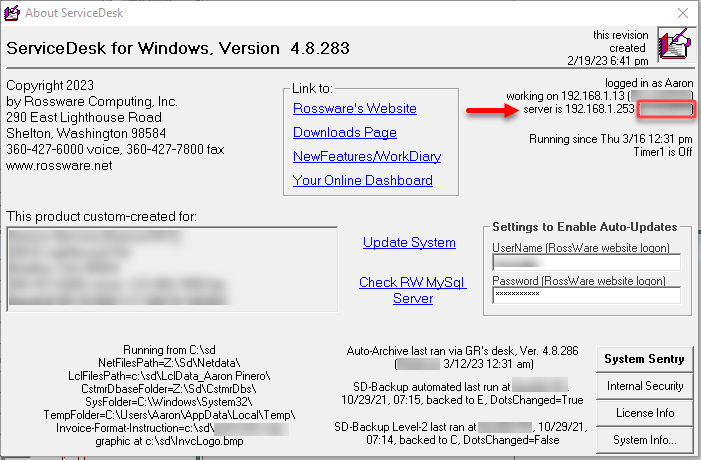701x460 pixels.
Task: Open the NewFeatures/WorkDiary link
Action: point(367,156)
